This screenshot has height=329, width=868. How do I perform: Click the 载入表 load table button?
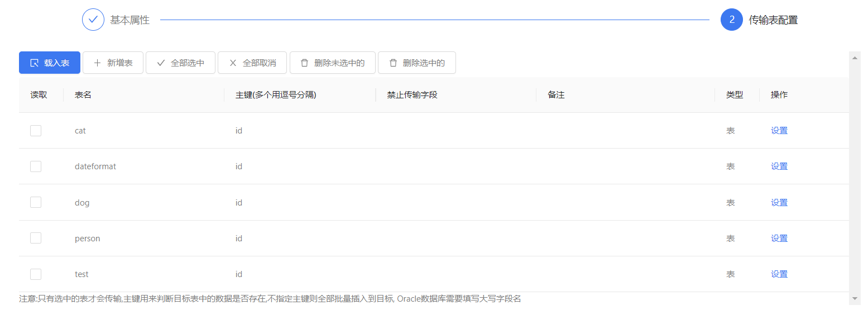(50, 63)
